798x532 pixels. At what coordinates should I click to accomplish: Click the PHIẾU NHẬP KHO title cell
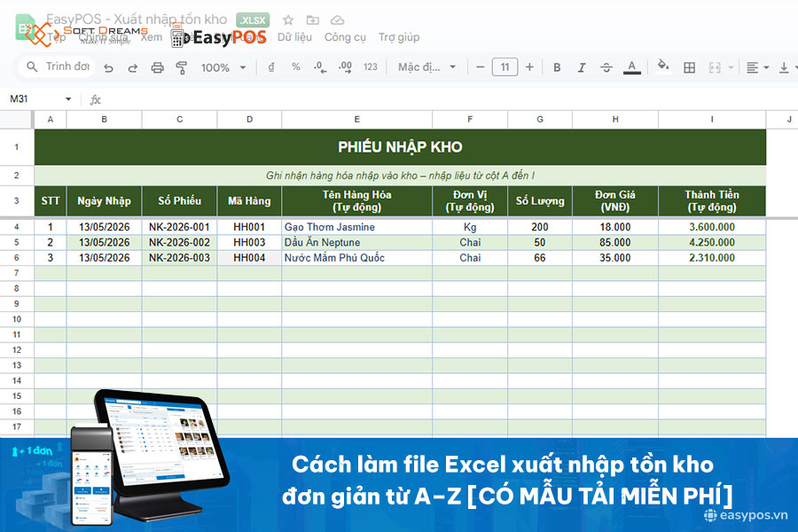[x=400, y=147]
